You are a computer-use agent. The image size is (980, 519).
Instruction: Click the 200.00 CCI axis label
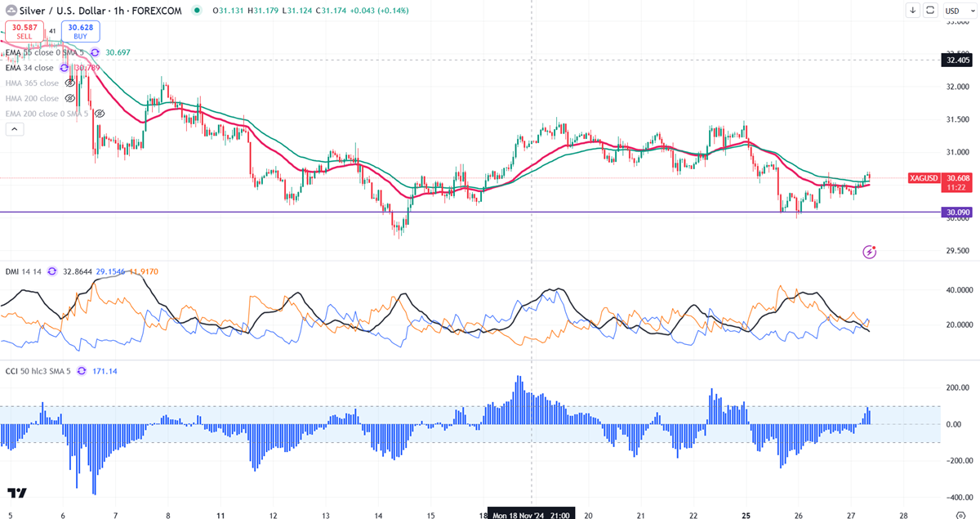(956, 387)
